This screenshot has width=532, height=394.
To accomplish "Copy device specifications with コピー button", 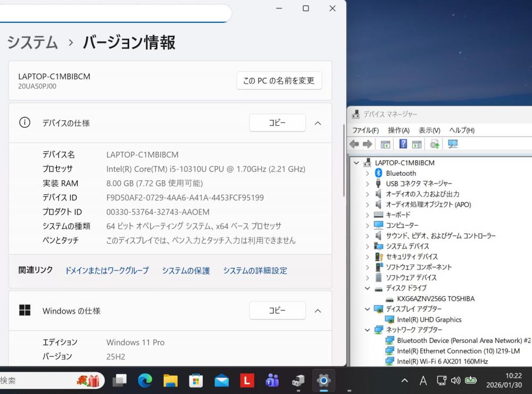I will pyautogui.click(x=277, y=123).
